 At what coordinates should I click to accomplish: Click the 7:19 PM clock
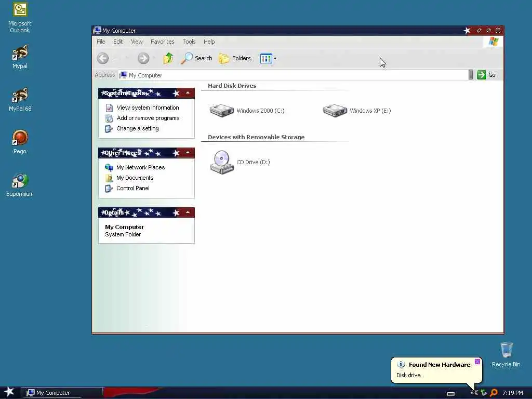pyautogui.click(x=512, y=393)
